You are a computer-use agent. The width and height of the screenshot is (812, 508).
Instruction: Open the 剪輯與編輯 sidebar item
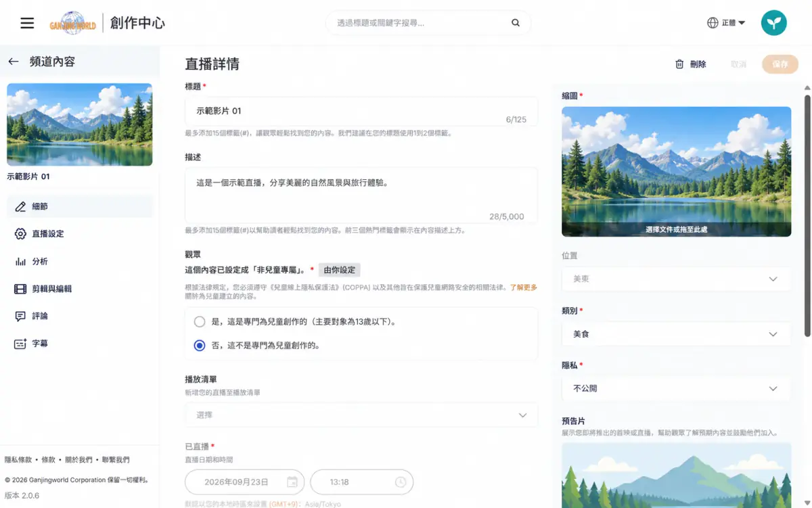pos(80,289)
